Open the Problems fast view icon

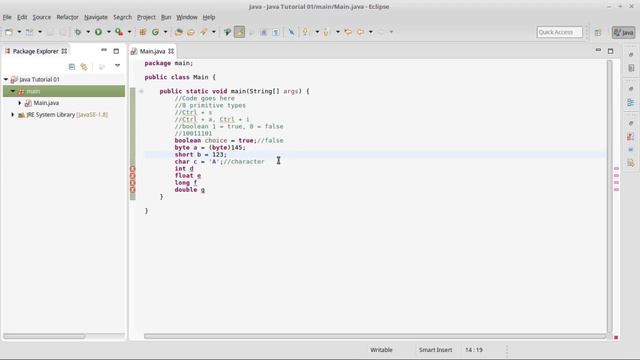coord(631,136)
